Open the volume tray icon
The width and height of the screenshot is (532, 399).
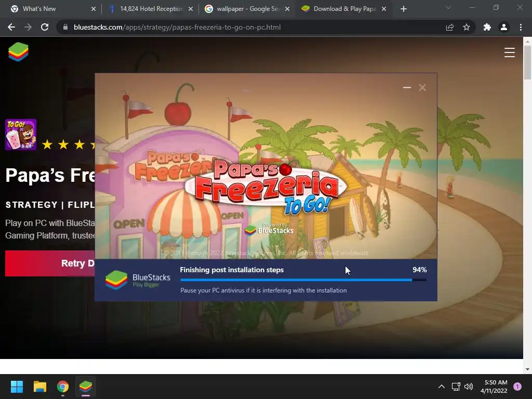[469, 387]
